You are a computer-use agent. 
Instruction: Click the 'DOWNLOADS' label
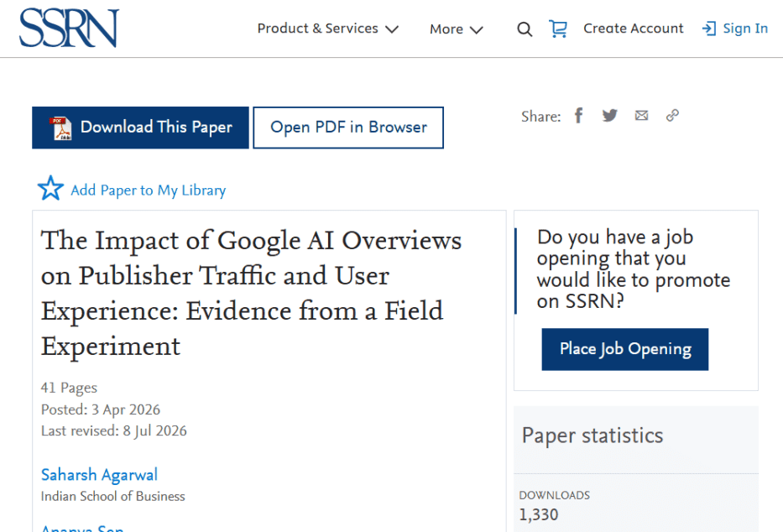[x=554, y=495]
